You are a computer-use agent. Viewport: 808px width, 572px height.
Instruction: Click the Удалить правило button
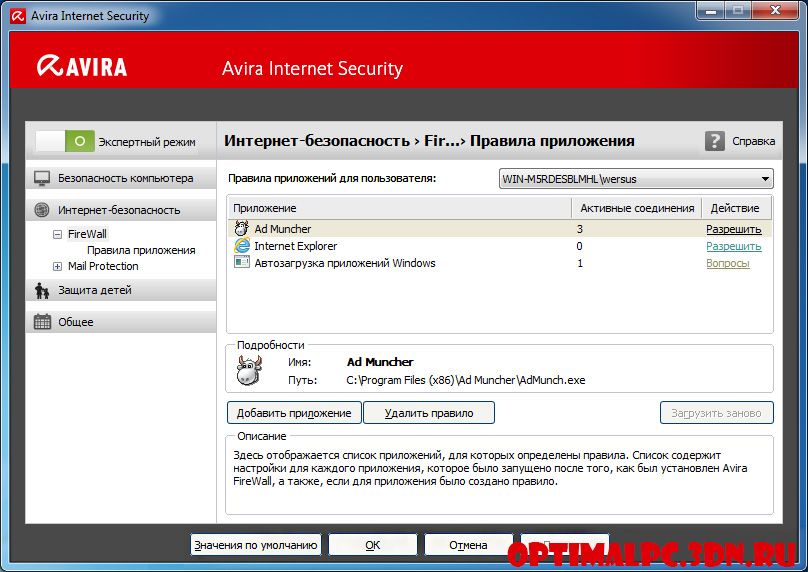(429, 413)
